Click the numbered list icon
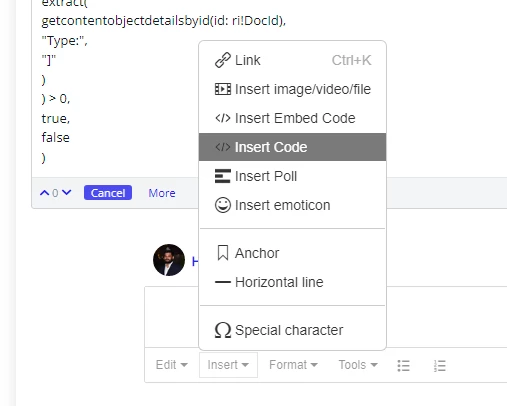The width and height of the screenshot is (507, 406). [x=440, y=366]
